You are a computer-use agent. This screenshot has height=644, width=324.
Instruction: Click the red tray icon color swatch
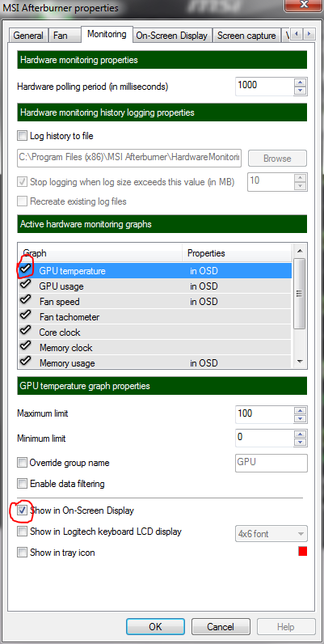point(303,551)
